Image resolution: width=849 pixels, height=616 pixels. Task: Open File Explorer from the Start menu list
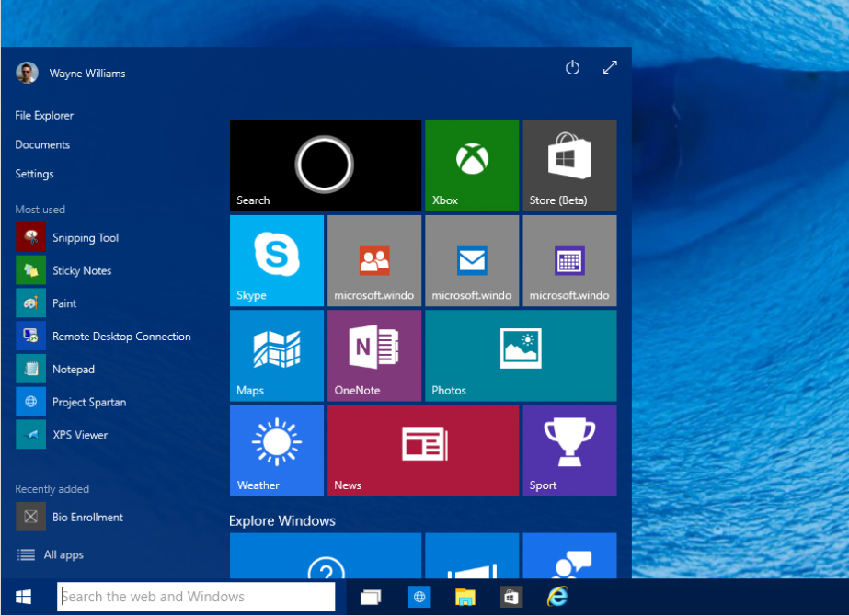pyautogui.click(x=44, y=115)
